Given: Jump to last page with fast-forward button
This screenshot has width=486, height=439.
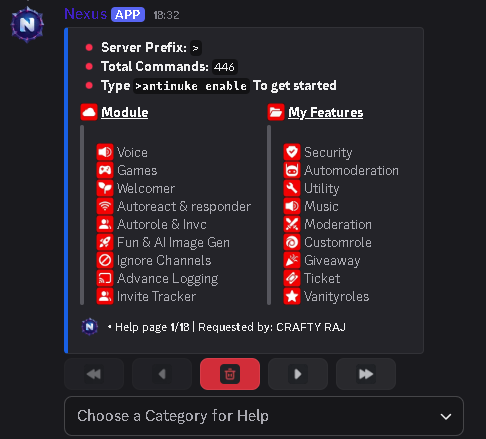Looking at the screenshot, I should [x=366, y=374].
